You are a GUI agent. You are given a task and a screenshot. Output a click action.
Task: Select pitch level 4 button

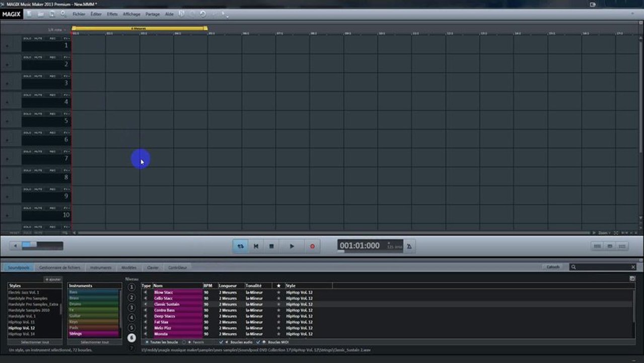point(132,318)
